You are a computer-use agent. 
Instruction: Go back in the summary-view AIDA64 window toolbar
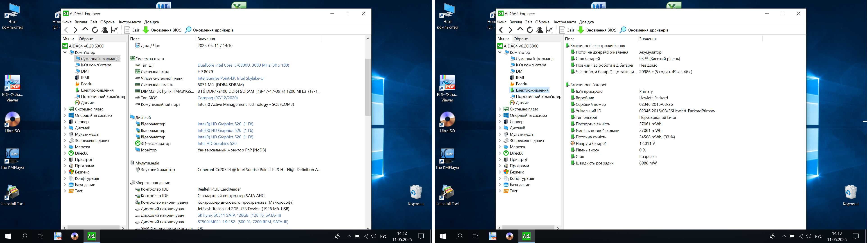coord(66,30)
